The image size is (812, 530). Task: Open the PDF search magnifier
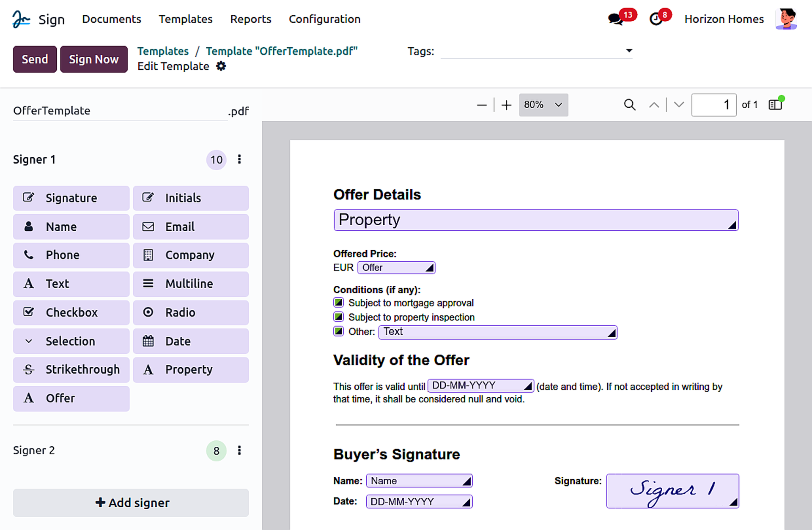click(630, 105)
